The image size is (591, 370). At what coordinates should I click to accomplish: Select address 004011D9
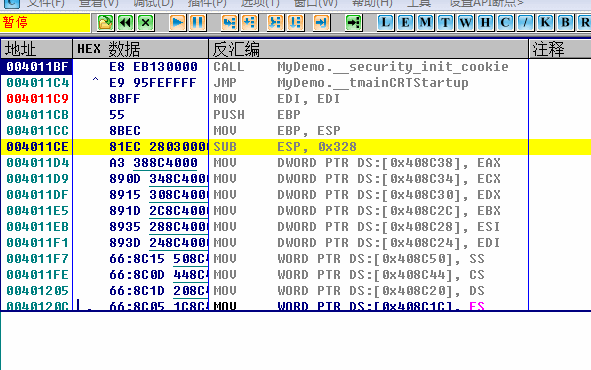click(37, 179)
